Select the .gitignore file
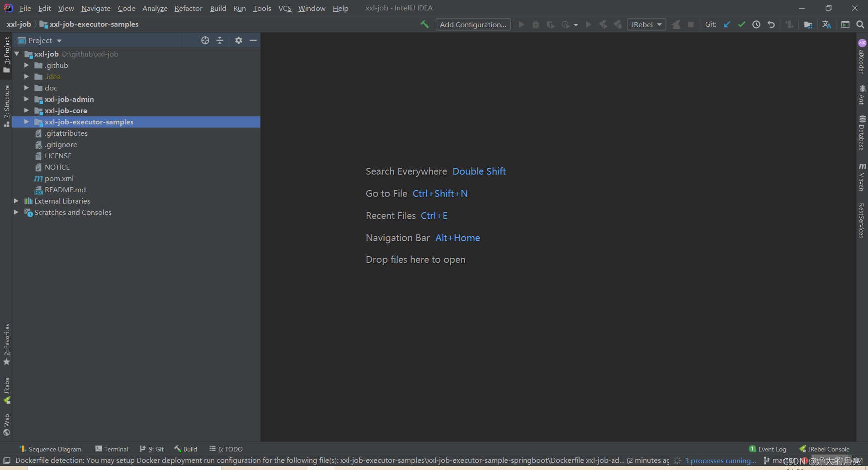This screenshot has width=868, height=470. tap(61, 144)
